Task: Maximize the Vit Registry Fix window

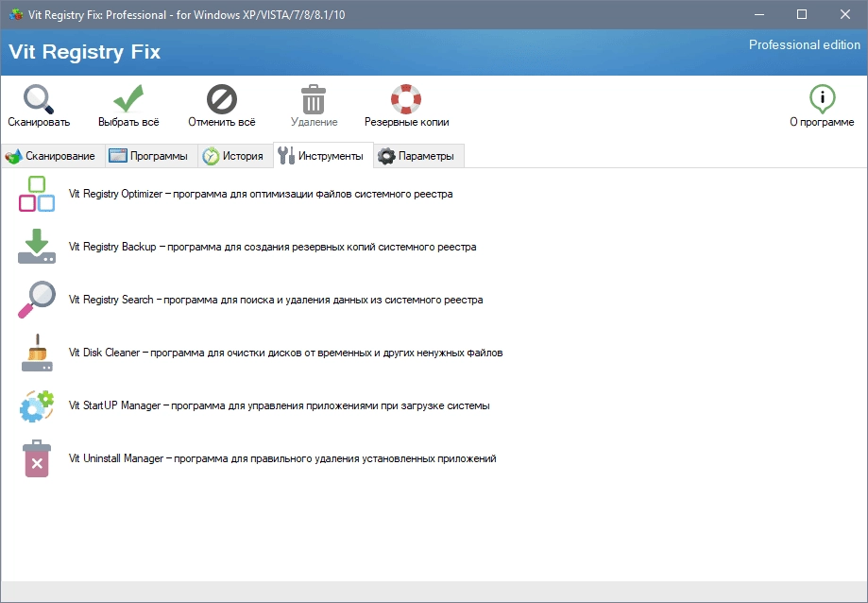Action: tap(802, 14)
